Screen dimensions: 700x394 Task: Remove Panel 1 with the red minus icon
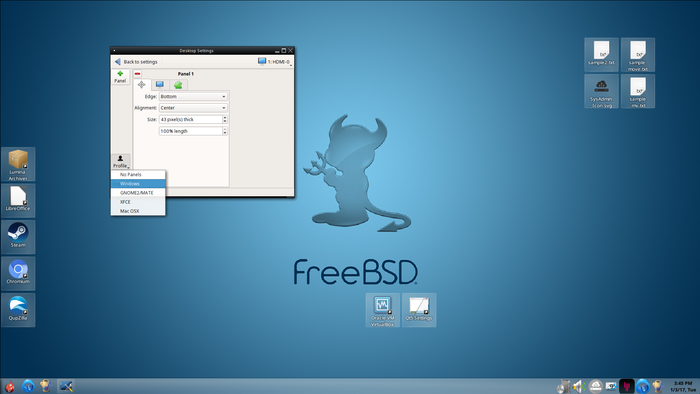pos(138,74)
